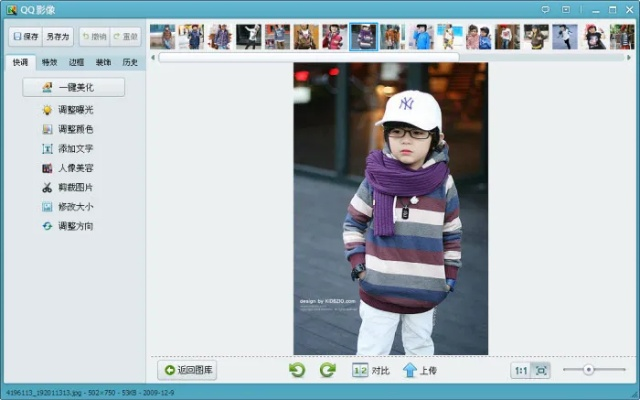
Task: Open the 人像美容 portrait beauty tool
Action: click(74, 168)
